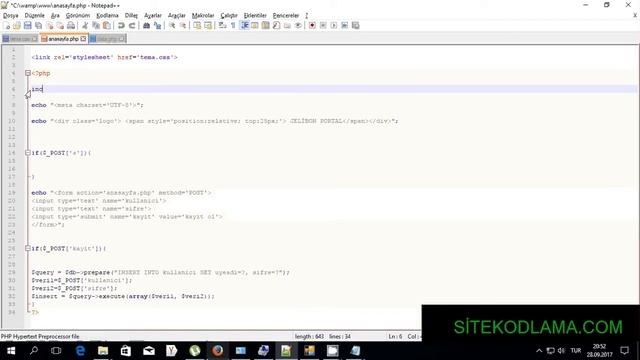
Task: Open the Çalıştır menu
Action: click(229, 16)
